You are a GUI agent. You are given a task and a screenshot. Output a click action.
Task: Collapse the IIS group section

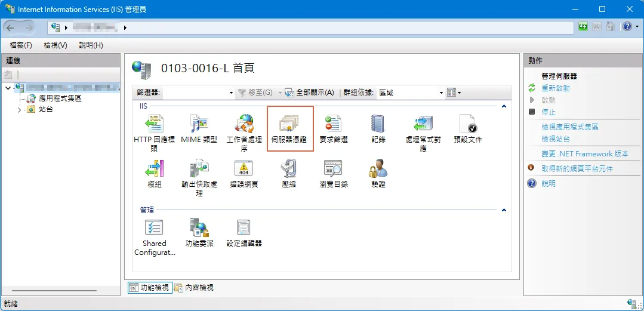coord(504,106)
